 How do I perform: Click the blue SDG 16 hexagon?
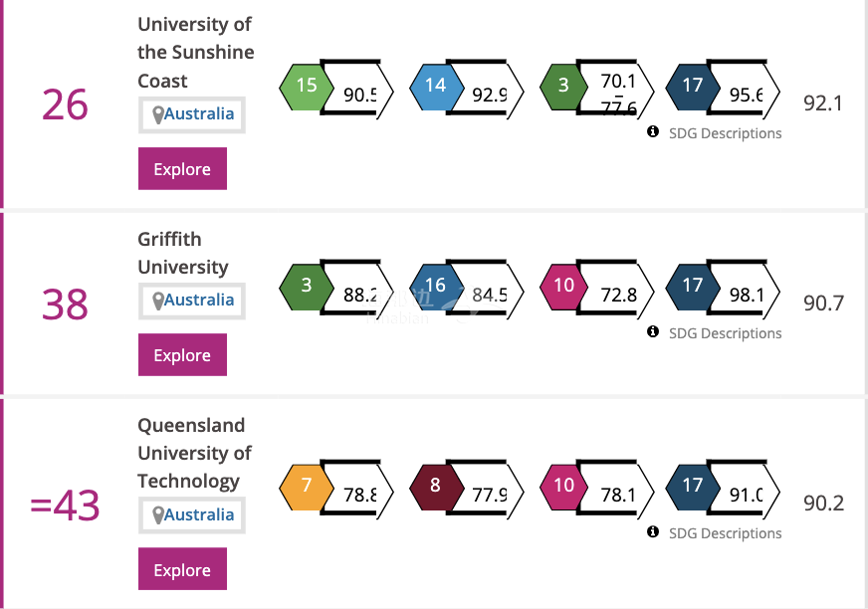(x=436, y=287)
